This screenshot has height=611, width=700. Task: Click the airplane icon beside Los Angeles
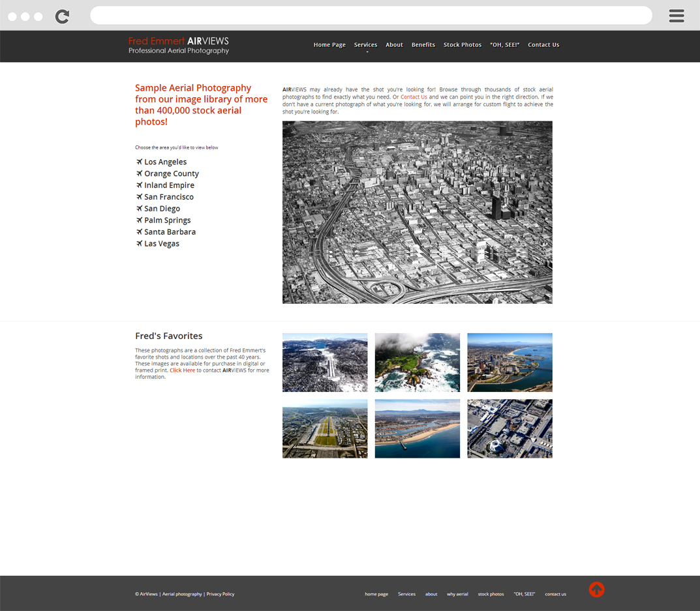139,162
